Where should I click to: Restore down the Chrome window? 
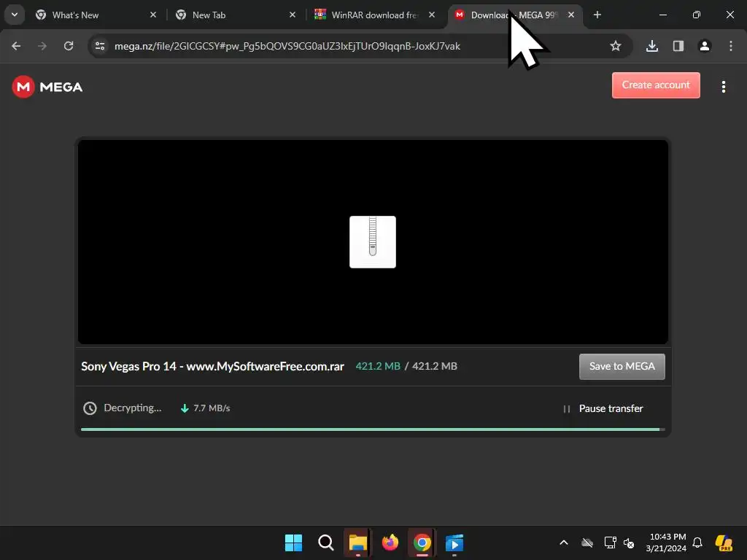(x=697, y=15)
